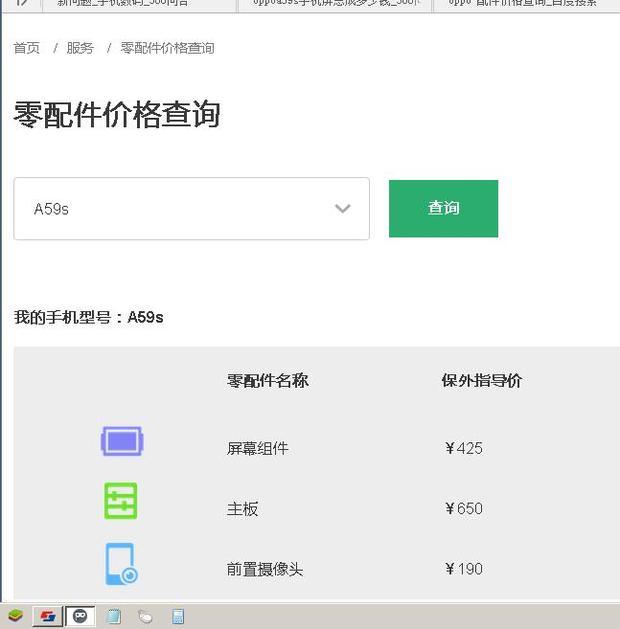Click the ¥650 price value
Image resolution: width=620 pixels, height=629 pixels.
[x=464, y=509]
